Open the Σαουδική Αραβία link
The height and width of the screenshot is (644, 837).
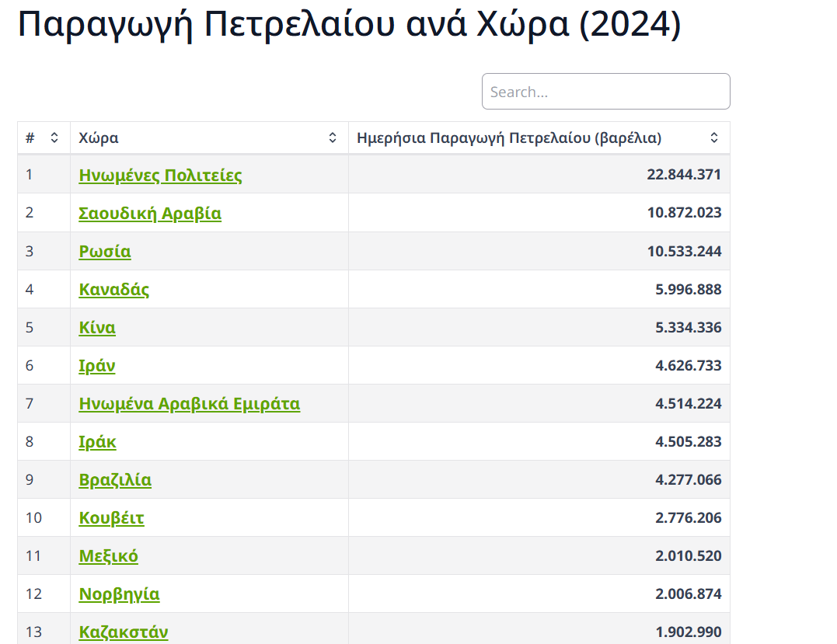tap(150, 214)
